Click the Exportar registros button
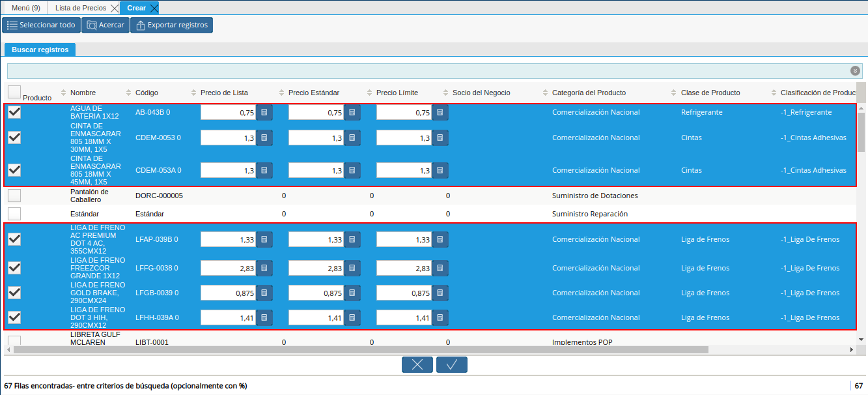The height and width of the screenshot is (395, 868). tap(171, 25)
